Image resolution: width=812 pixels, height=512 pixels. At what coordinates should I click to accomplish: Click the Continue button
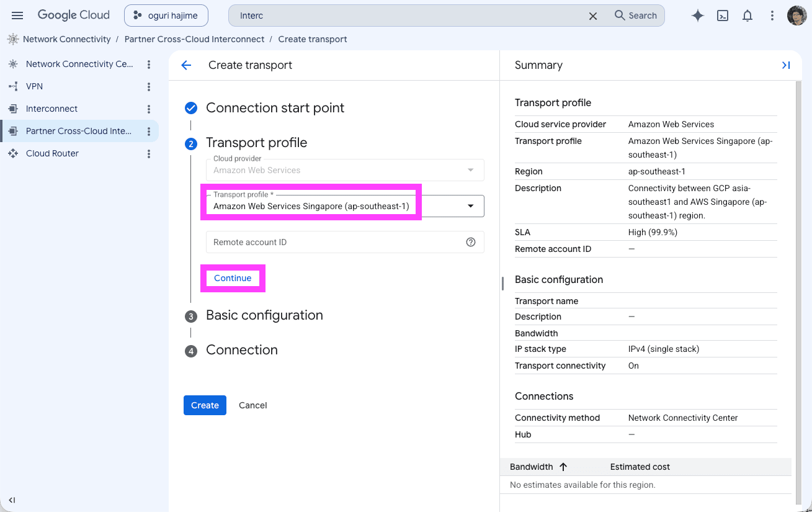[233, 278]
